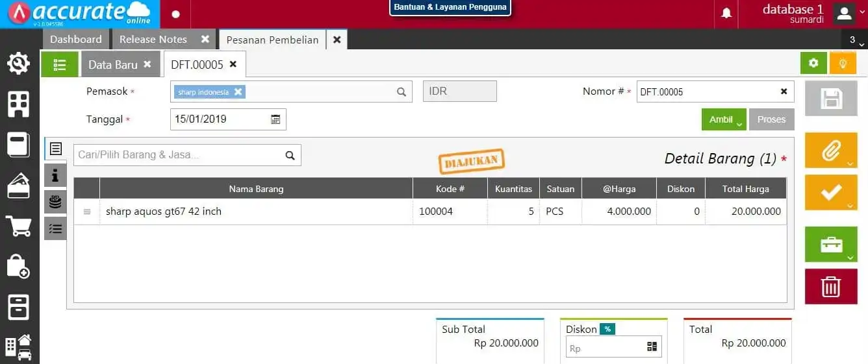Select the info side tab icon
Screen dimensions: 868x364
pos(56,175)
